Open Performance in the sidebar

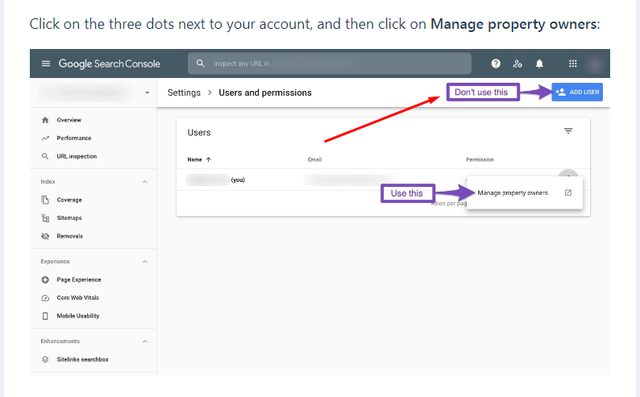(x=74, y=138)
